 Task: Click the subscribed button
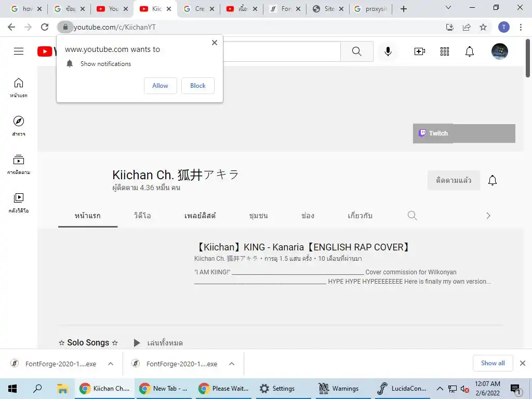pyautogui.click(x=454, y=180)
